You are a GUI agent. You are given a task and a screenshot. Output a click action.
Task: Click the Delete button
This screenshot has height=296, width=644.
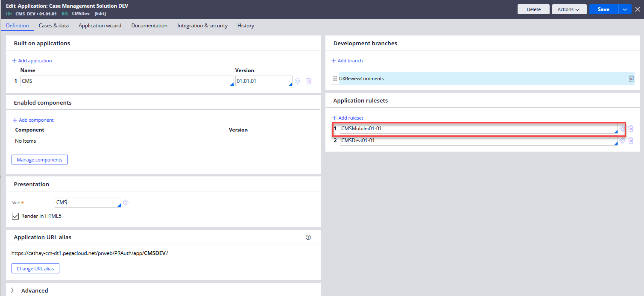point(534,9)
